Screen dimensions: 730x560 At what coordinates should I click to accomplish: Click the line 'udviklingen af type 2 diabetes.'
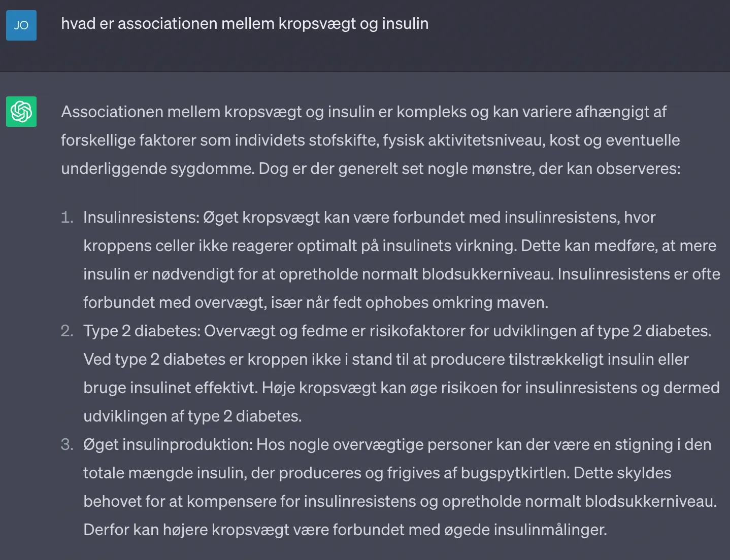point(192,416)
